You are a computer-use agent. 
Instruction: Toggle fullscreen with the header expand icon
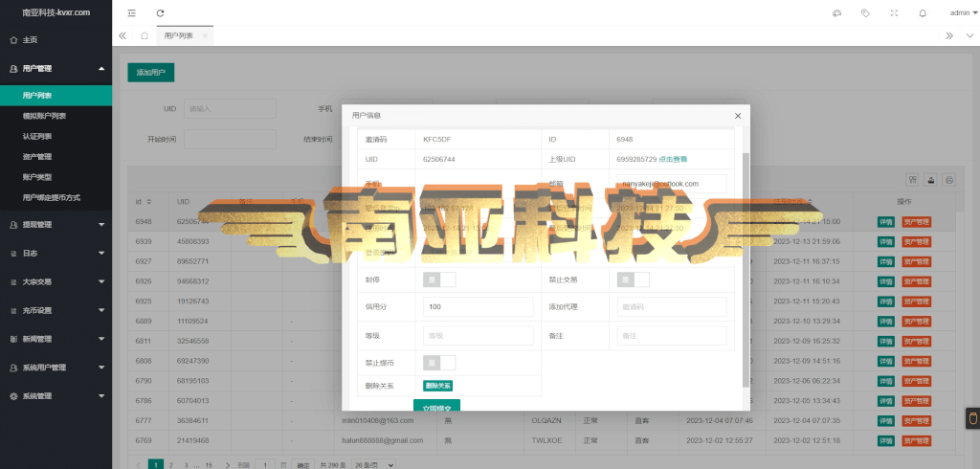pos(894,13)
